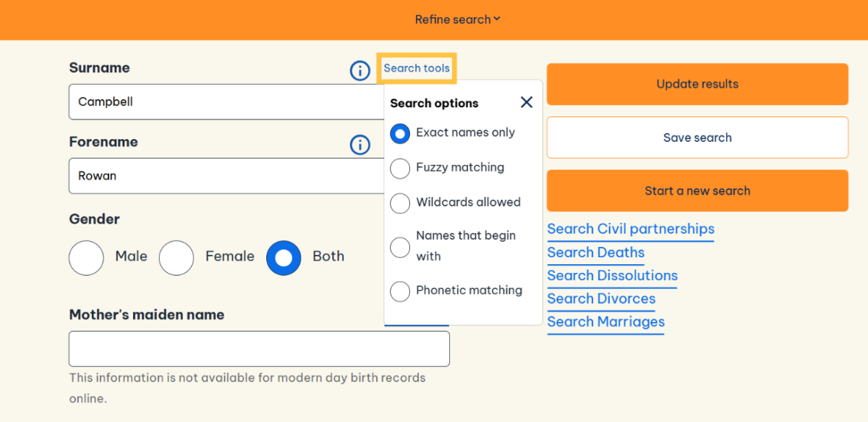Image resolution: width=868 pixels, height=422 pixels.
Task: Choose Female gender radio button
Action: tap(176, 258)
